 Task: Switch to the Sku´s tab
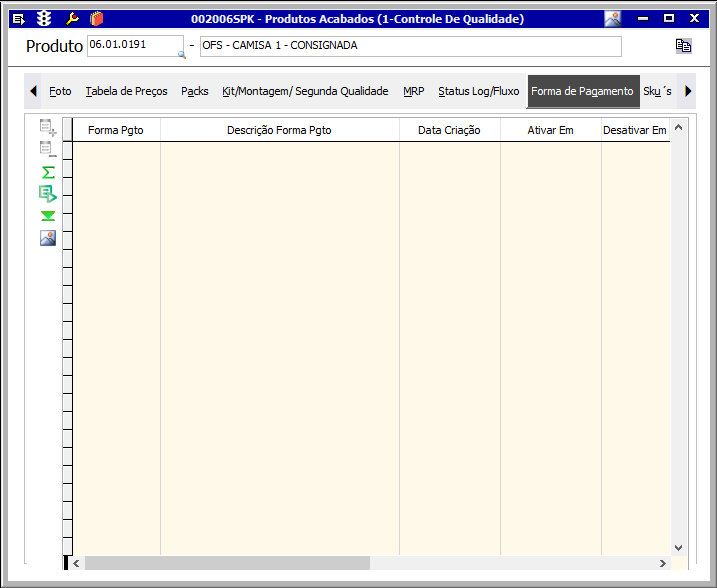pos(658,91)
